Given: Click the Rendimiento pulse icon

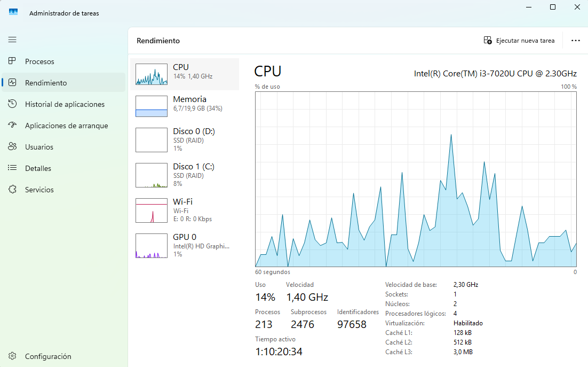Looking at the screenshot, I should click(12, 82).
